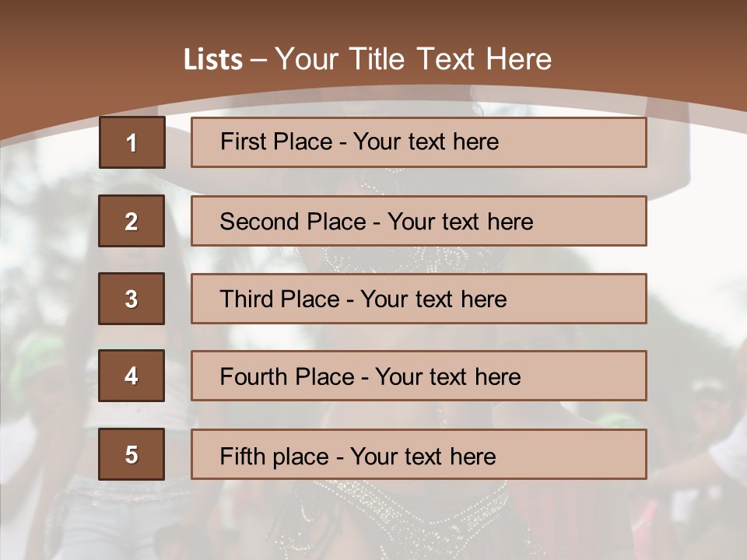Select the number 3 square
Image resolution: width=747 pixels, height=560 pixels.
tap(132, 299)
